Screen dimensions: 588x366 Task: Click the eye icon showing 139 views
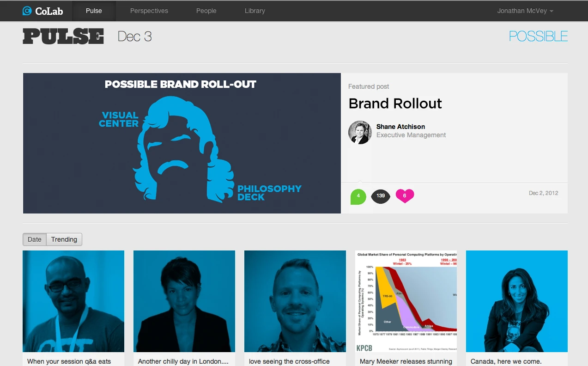(380, 196)
